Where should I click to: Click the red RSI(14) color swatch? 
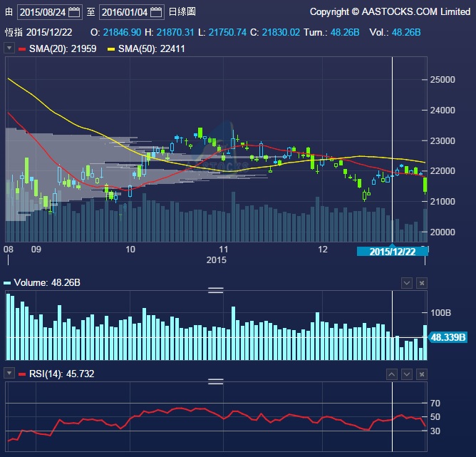(22, 374)
